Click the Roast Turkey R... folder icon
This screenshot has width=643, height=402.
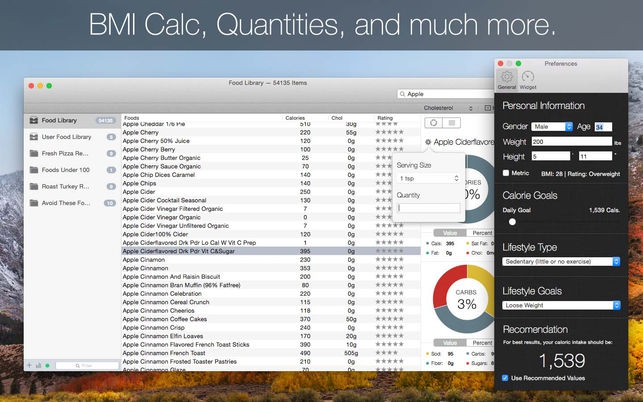(x=34, y=186)
